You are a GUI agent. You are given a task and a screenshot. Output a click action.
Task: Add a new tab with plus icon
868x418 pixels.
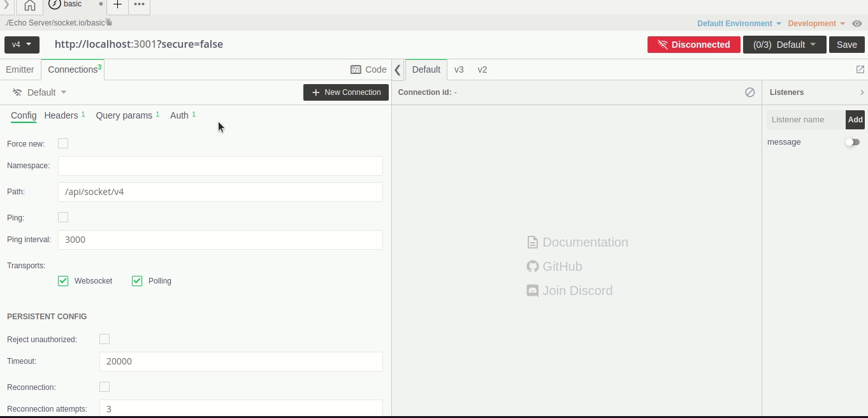(x=117, y=4)
